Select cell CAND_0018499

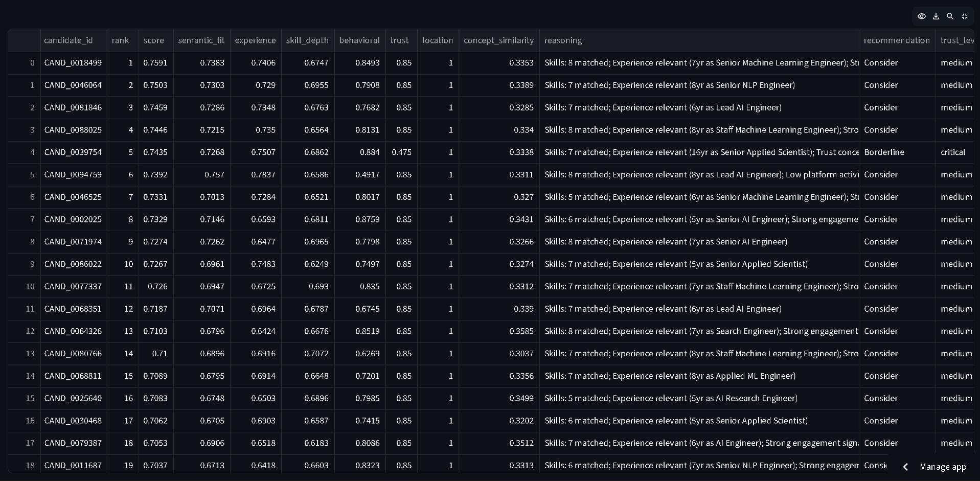point(74,63)
